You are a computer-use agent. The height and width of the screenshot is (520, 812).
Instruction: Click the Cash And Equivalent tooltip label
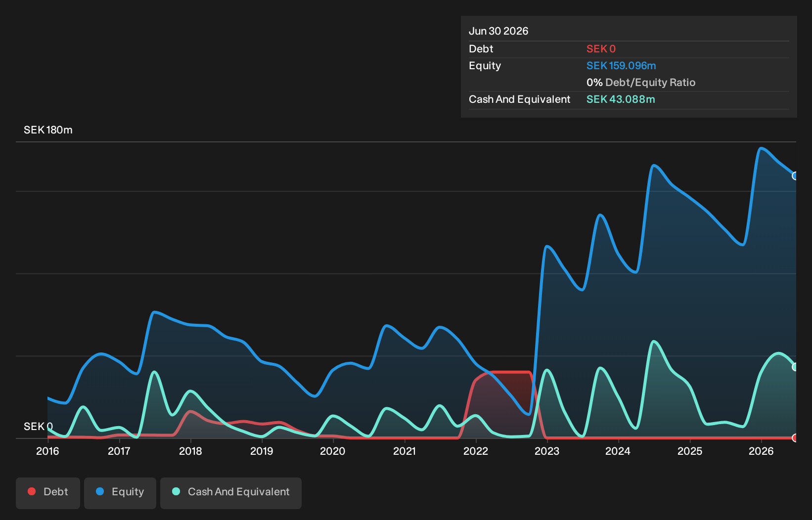point(520,99)
